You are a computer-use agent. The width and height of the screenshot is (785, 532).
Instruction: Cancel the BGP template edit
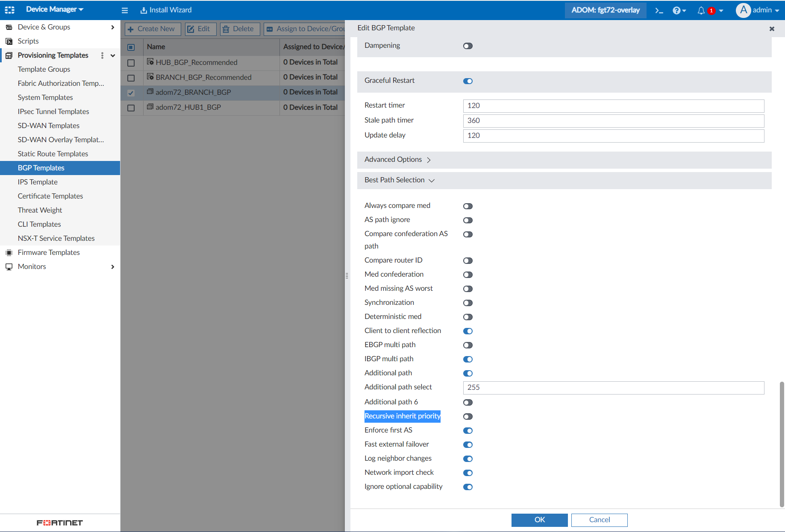click(x=600, y=520)
